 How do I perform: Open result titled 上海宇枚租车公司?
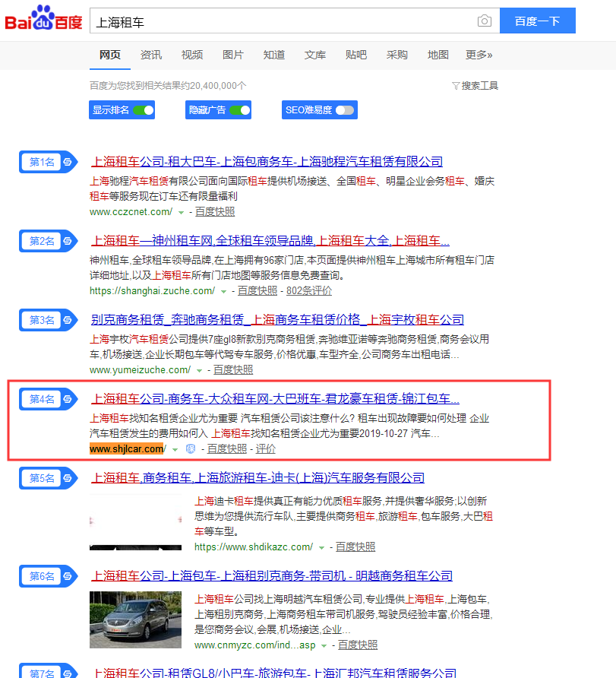(277, 320)
